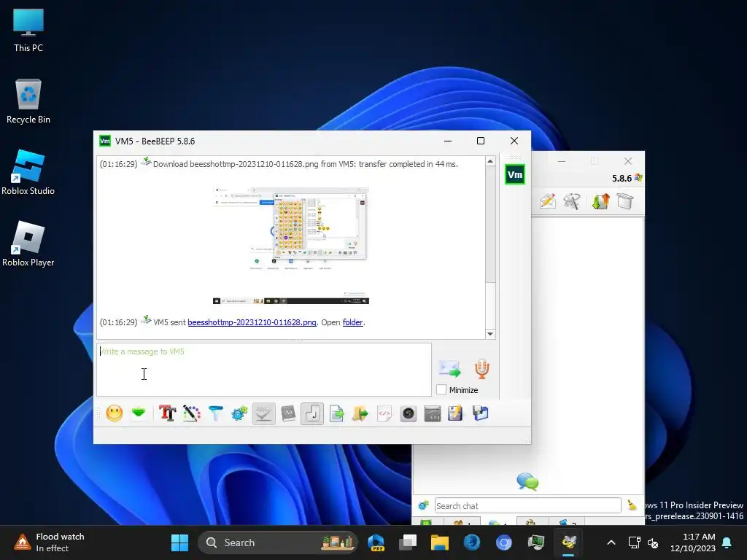Click the Task View icon in taskbar
747x560 pixels.
[408, 542]
